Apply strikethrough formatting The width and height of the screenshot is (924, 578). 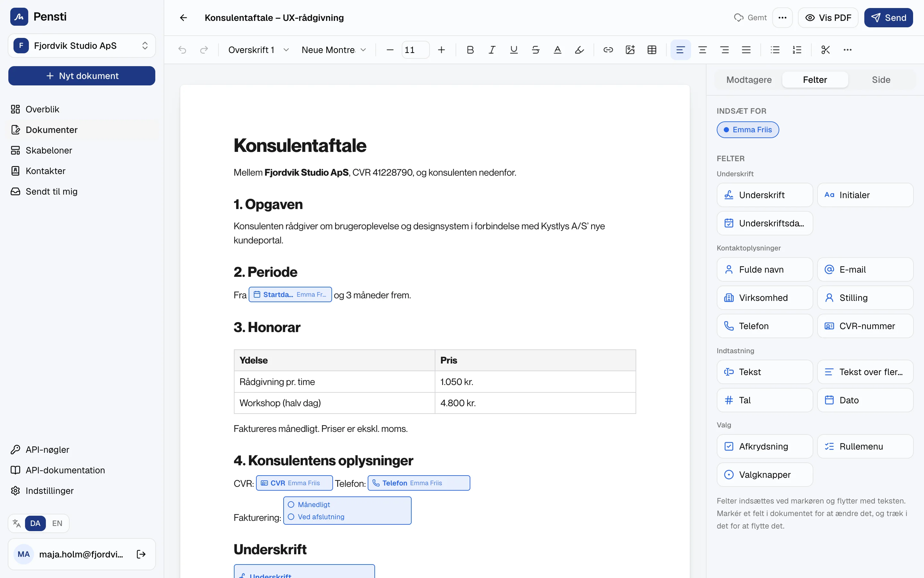click(x=535, y=50)
